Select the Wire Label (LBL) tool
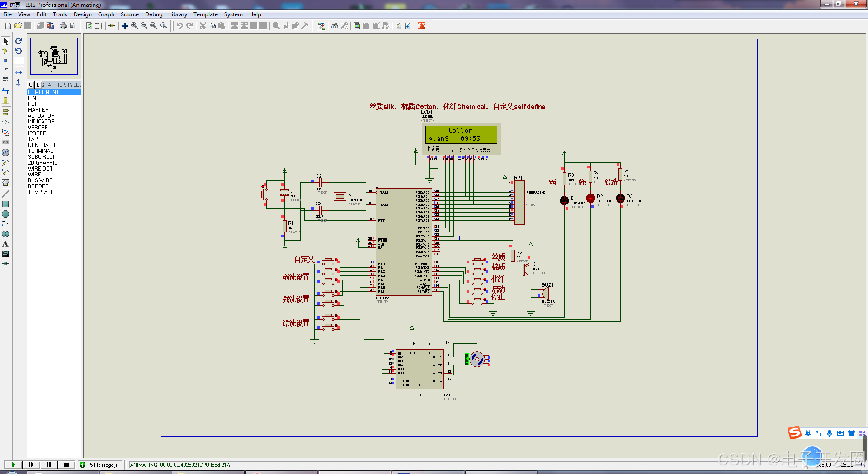The width and height of the screenshot is (868, 474). pos(5,71)
